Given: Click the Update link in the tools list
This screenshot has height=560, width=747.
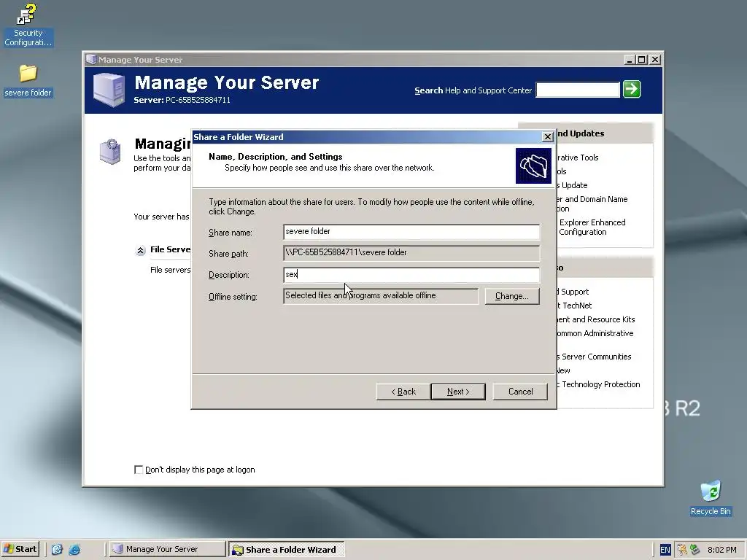Looking at the screenshot, I should 572,185.
